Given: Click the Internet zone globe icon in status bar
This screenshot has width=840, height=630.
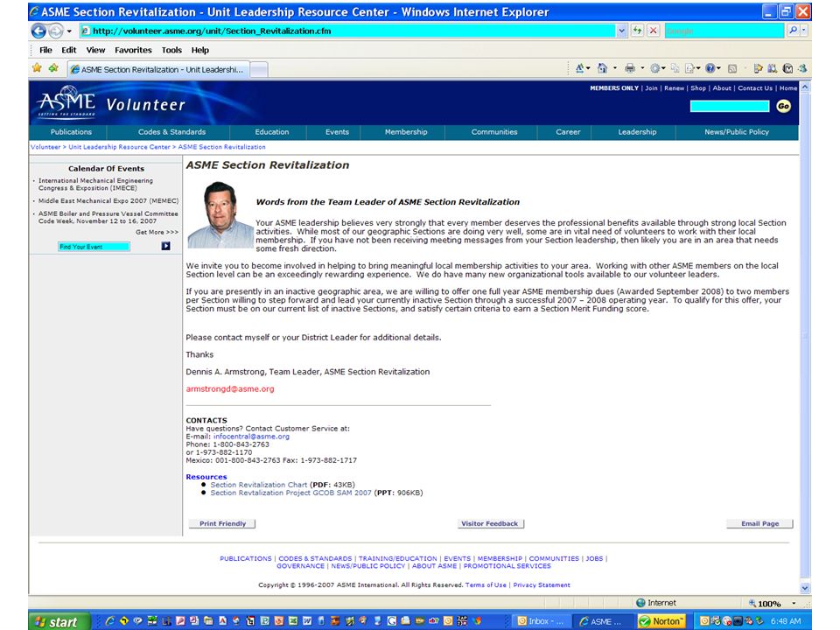Looking at the screenshot, I should coord(640,603).
